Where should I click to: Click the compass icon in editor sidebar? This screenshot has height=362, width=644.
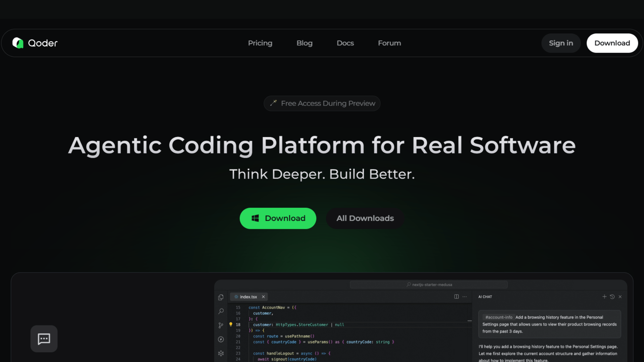[221, 339]
